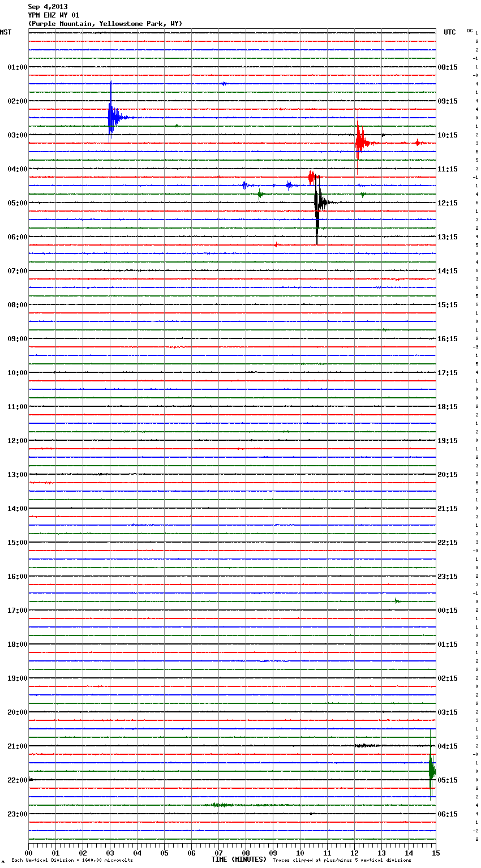
Task: Click the "16:15" UTC time label
Action: point(448,338)
